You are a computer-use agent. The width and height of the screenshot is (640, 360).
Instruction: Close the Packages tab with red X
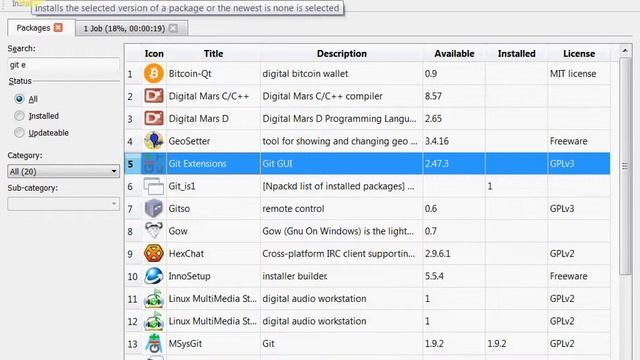58,27
